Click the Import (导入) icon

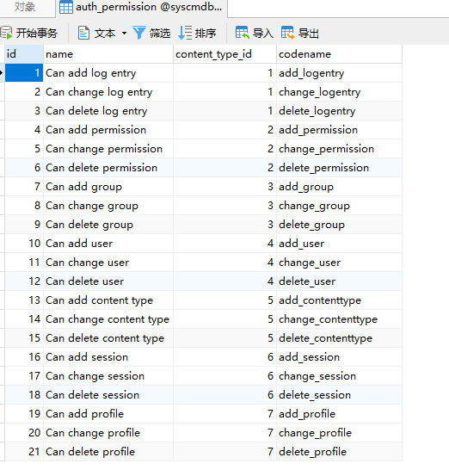[242, 33]
